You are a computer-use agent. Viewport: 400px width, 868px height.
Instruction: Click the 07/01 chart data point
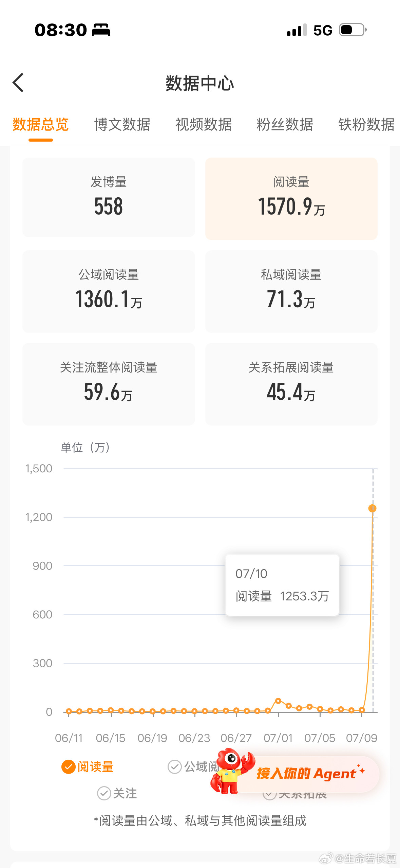278,701
